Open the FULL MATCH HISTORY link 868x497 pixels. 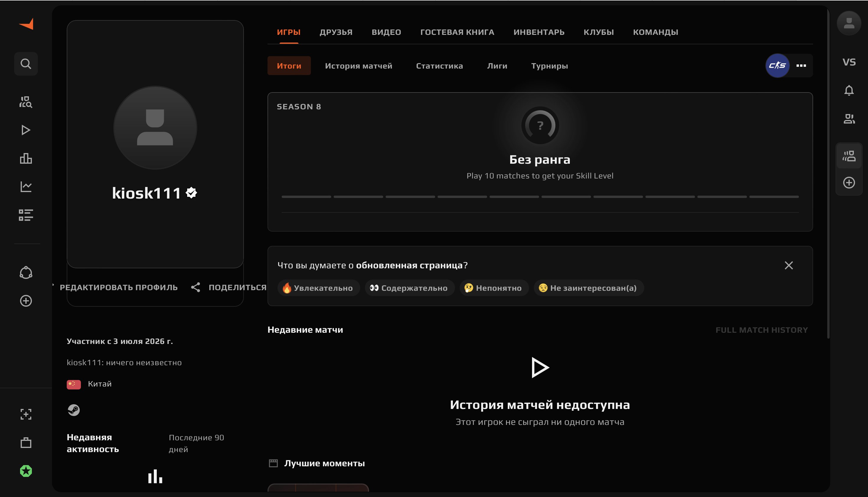tap(762, 330)
